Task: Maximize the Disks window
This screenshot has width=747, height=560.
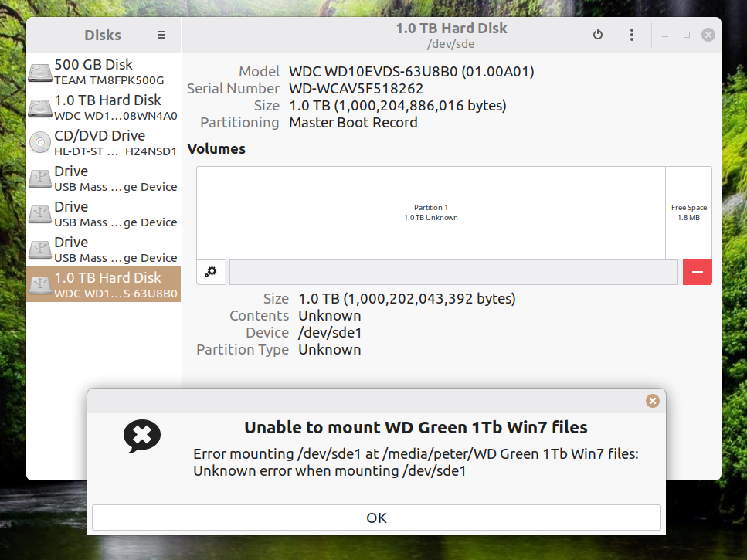Action: (687, 35)
